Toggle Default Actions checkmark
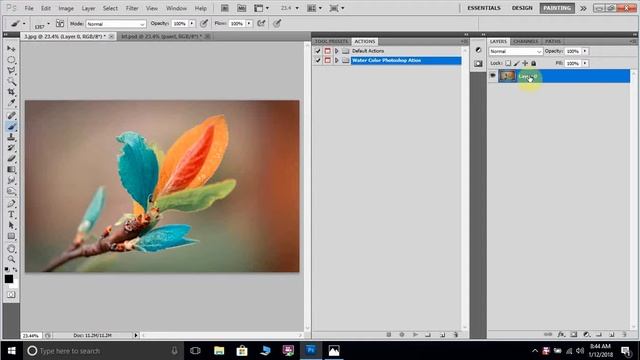 [x=318, y=51]
